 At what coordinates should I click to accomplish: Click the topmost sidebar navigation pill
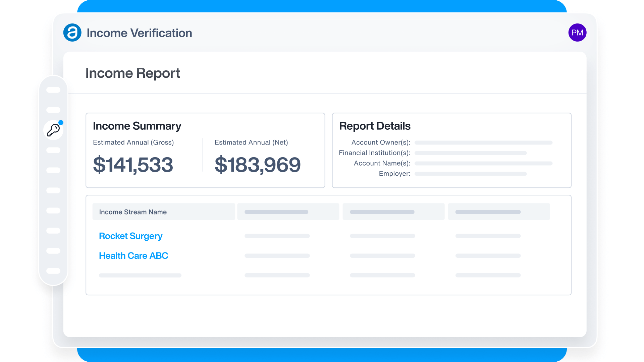[53, 90]
